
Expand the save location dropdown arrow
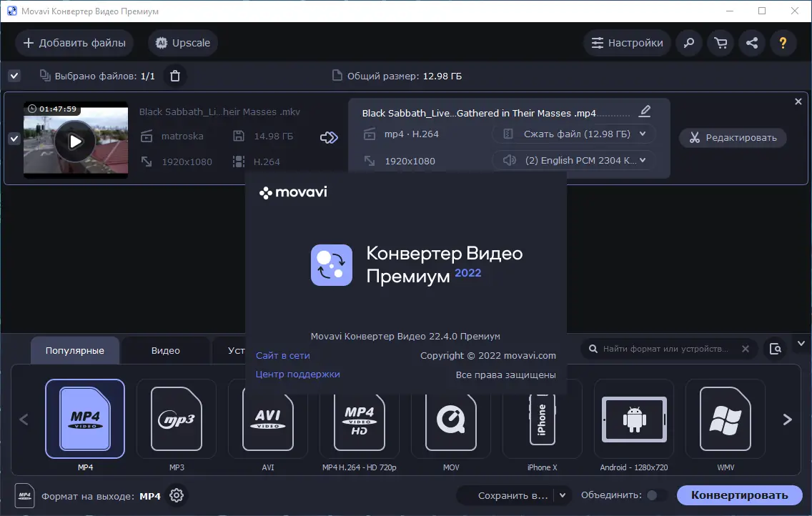pyautogui.click(x=563, y=495)
